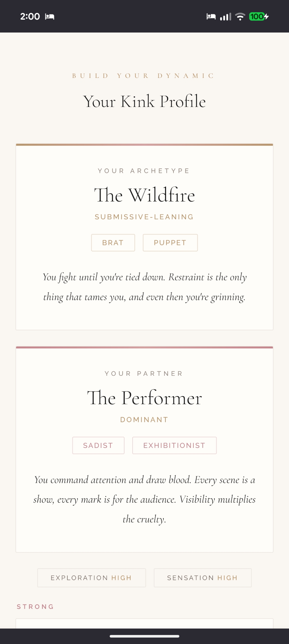This screenshot has height=644, width=289.
Task: Tap the SUBMISSIVE-LEANING label
Action: click(x=144, y=217)
